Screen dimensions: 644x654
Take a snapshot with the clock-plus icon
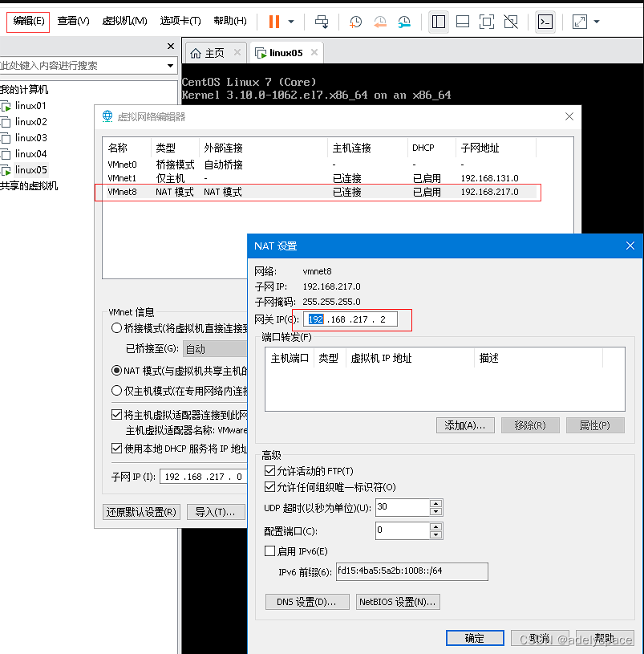coord(355,22)
